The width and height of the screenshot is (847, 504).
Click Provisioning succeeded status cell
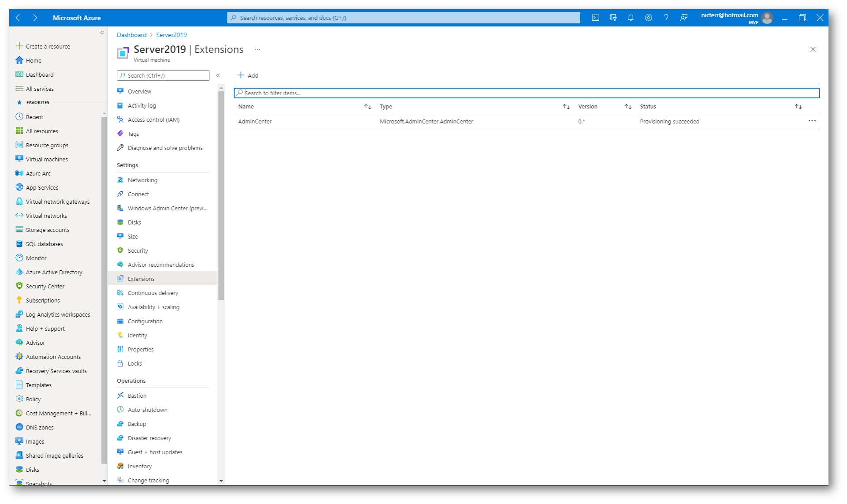point(669,121)
